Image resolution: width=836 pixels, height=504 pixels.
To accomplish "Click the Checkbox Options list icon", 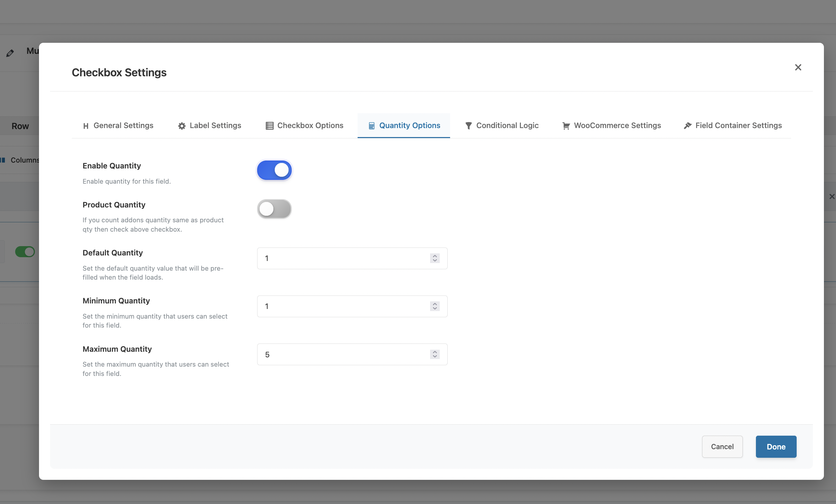I will [270, 126].
